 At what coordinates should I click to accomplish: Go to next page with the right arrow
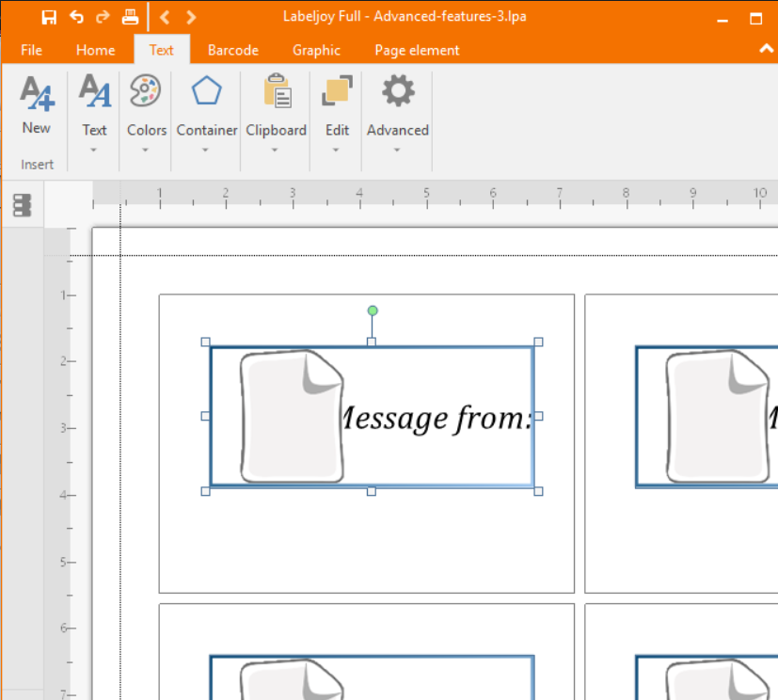click(x=191, y=17)
